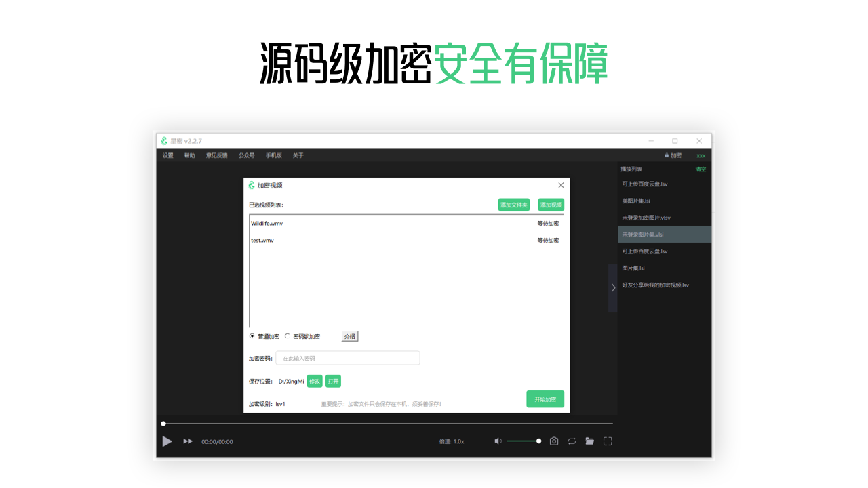Click 打开 to open save folder
The width and height of the screenshot is (868, 488).
(333, 381)
